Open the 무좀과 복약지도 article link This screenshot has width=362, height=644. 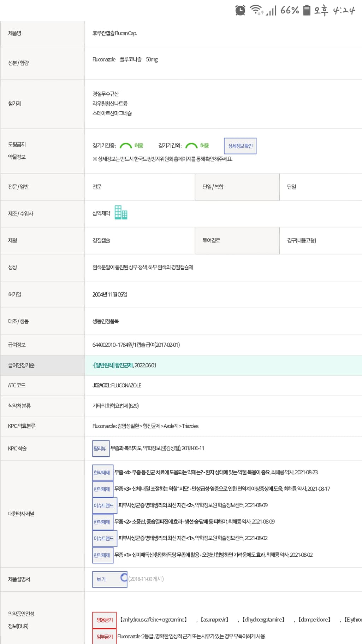[x=126, y=448]
